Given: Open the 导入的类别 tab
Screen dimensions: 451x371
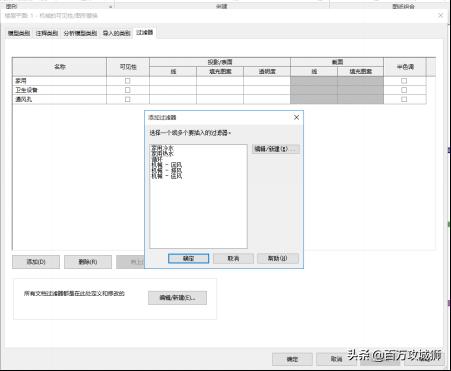Looking at the screenshot, I should coord(116,33).
